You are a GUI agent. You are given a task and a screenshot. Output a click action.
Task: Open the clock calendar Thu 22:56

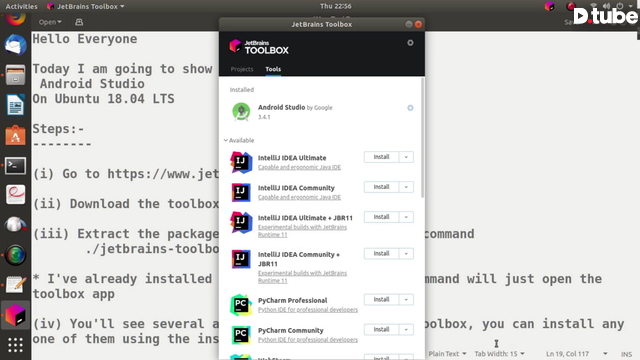(x=336, y=6)
